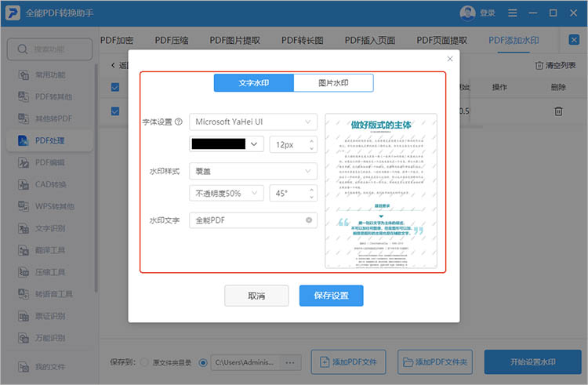Click 添加PDF文件夹 button

pyautogui.click(x=435, y=362)
